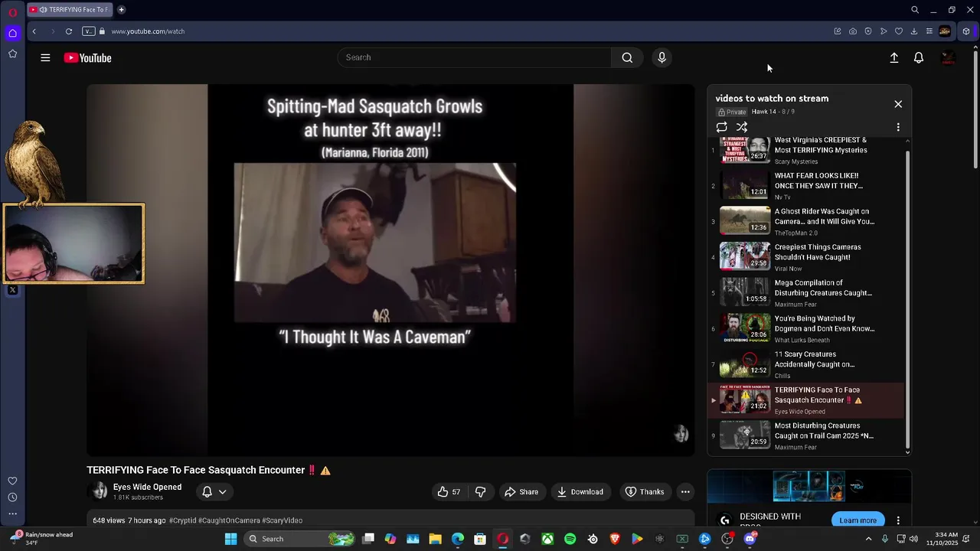Select WHAT FEAR LOOKS LIKE playlist item
Image resolution: width=980 pixels, height=551 pixels.
point(805,186)
